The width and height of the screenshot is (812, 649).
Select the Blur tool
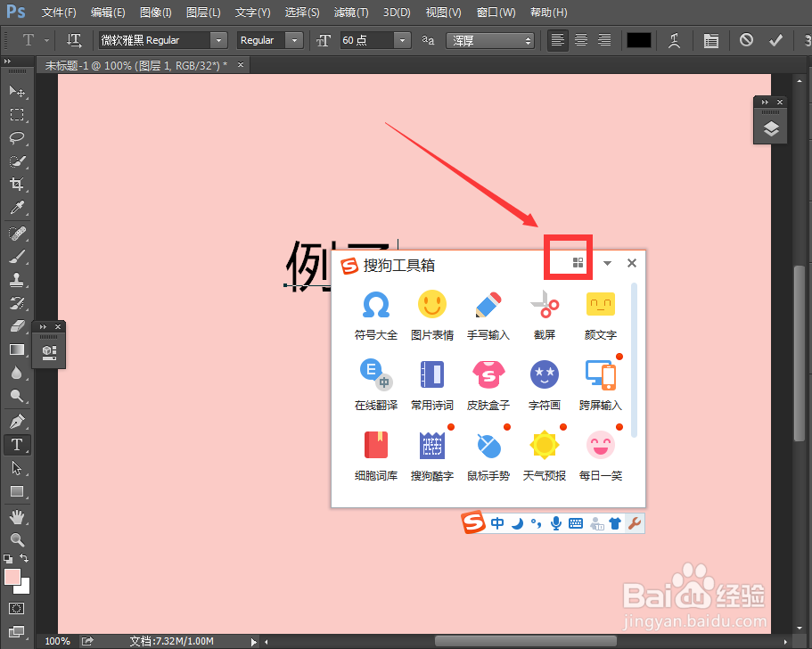(x=17, y=373)
